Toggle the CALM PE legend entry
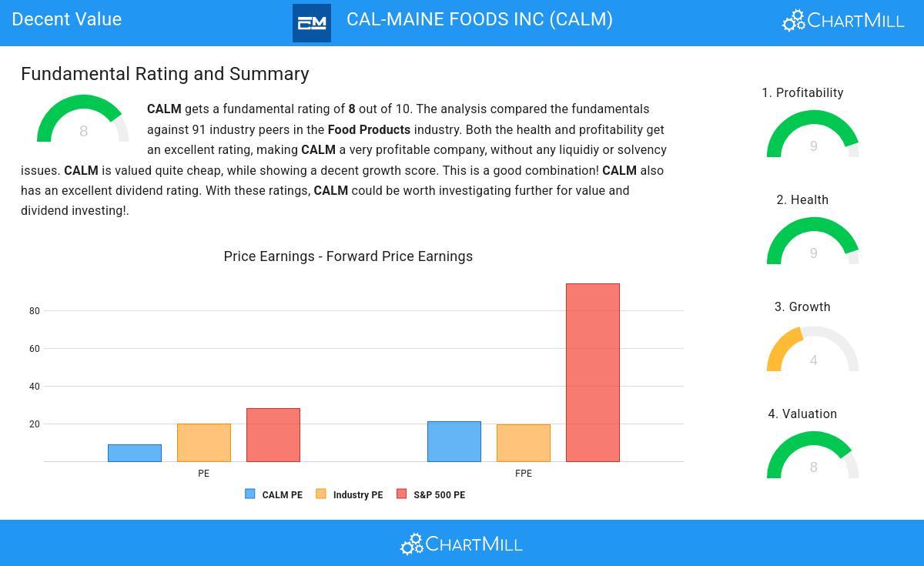This screenshot has height=566, width=924. click(273, 494)
